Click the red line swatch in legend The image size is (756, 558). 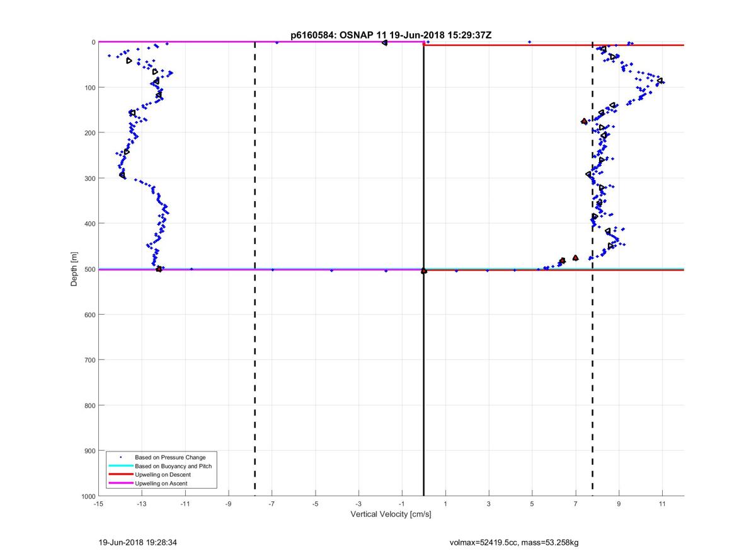tap(120, 474)
